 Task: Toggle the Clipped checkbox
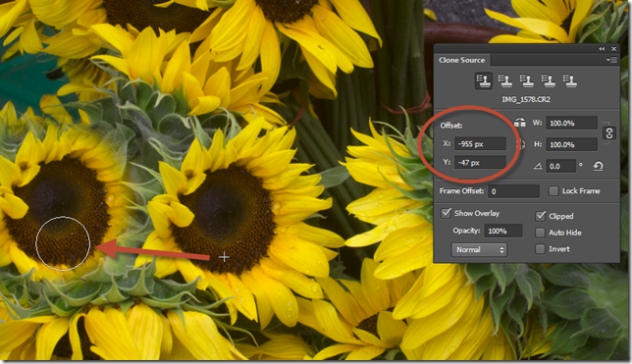click(x=541, y=216)
